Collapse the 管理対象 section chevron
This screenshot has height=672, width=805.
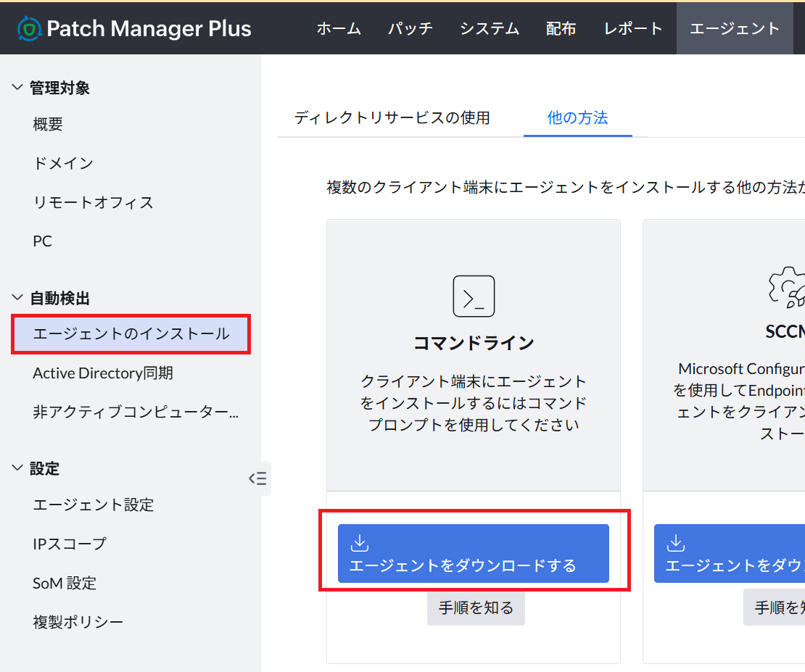click(17, 87)
